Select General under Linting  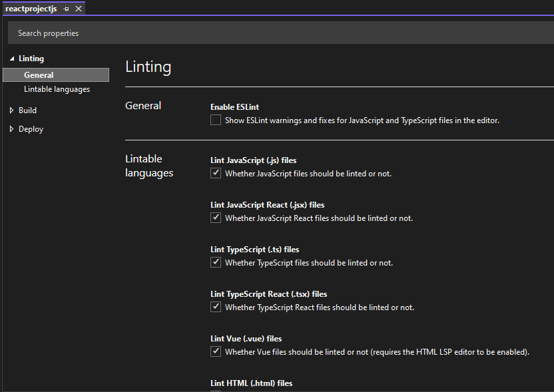pyautogui.click(x=39, y=74)
